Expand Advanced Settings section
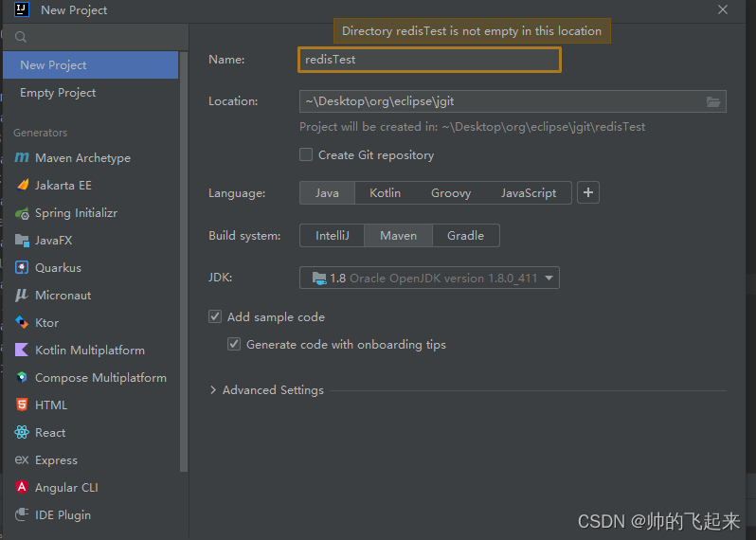This screenshot has height=540, width=756. (x=213, y=390)
